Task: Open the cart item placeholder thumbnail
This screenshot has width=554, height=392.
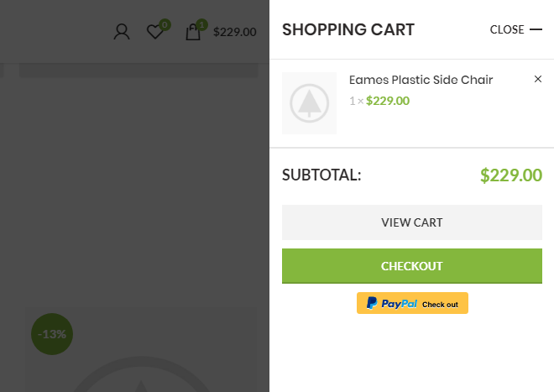Action: pyautogui.click(x=309, y=103)
